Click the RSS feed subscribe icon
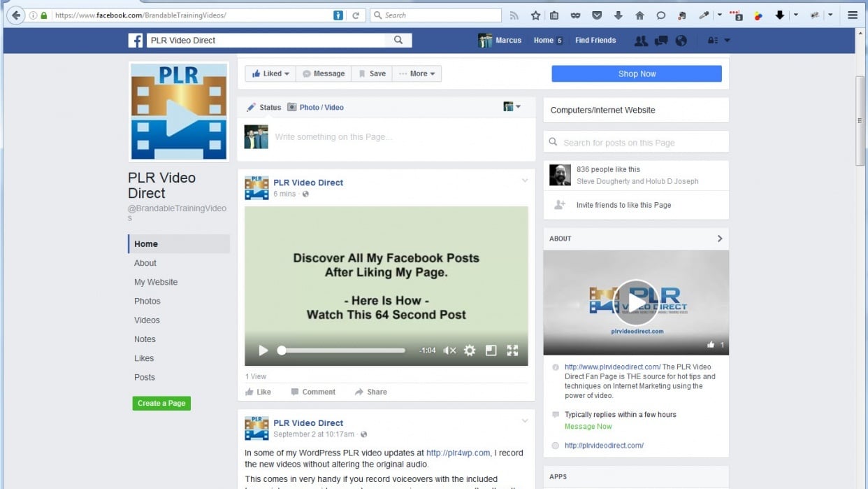Viewport: 868px width, 489px height. pos(514,15)
